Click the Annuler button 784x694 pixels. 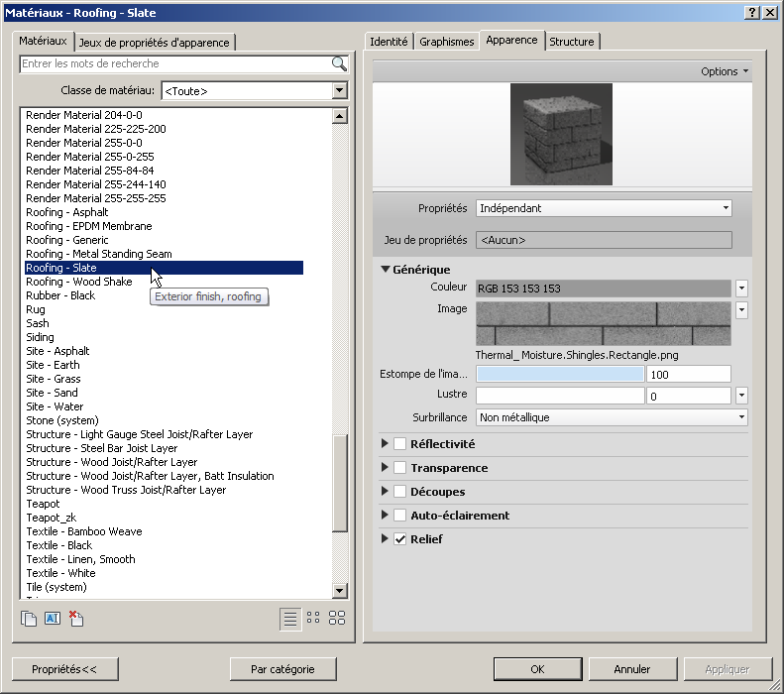632,669
